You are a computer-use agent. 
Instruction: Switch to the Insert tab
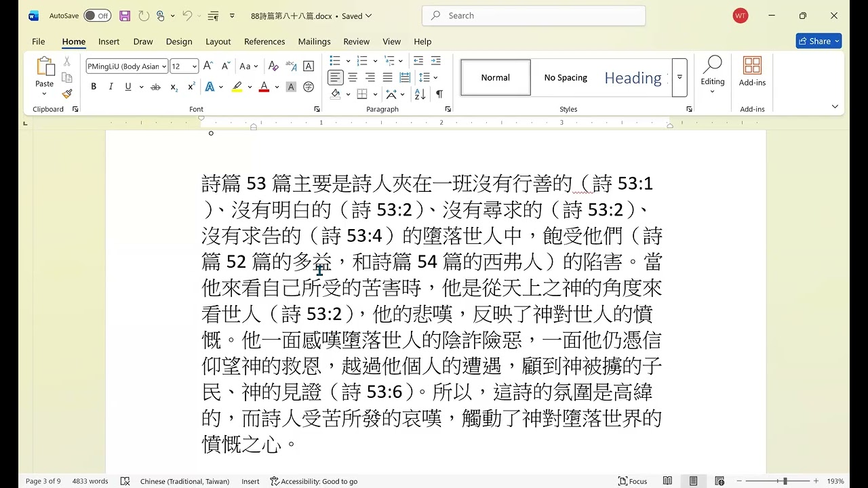(108, 41)
